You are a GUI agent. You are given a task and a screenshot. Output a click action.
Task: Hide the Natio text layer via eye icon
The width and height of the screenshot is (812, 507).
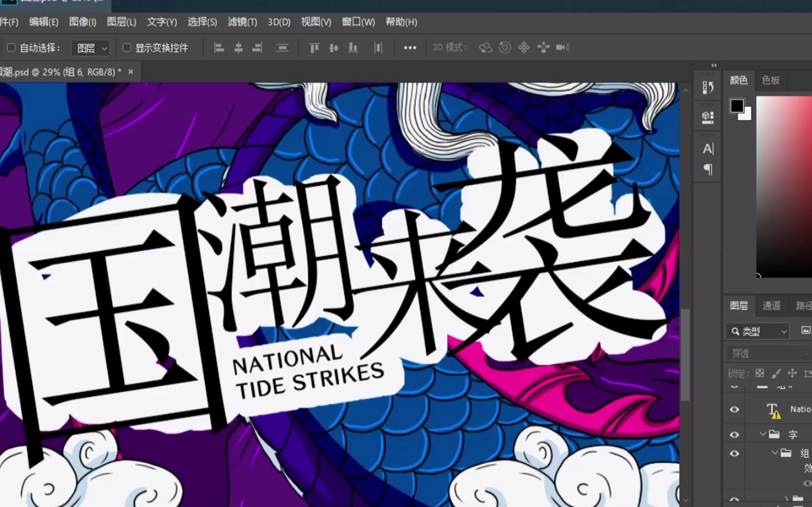(x=734, y=410)
